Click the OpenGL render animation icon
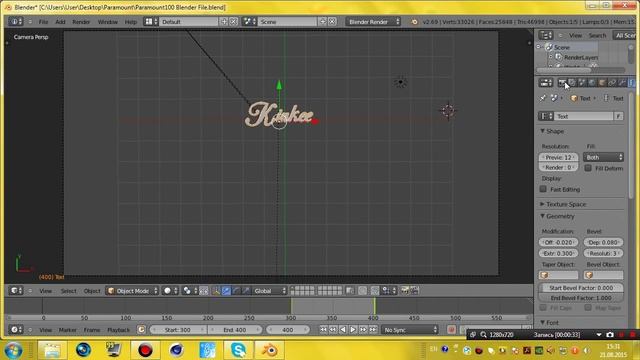The height and width of the screenshot is (360, 640). (x=415, y=291)
